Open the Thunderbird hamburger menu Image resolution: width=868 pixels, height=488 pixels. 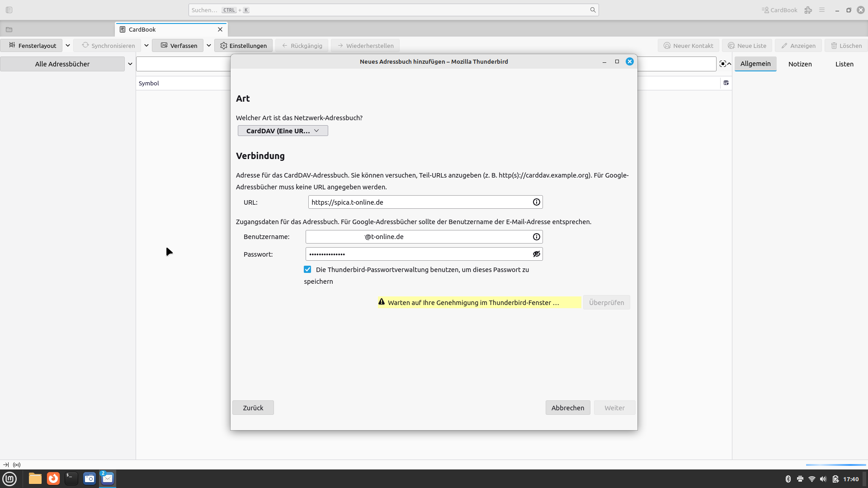pos(822,10)
